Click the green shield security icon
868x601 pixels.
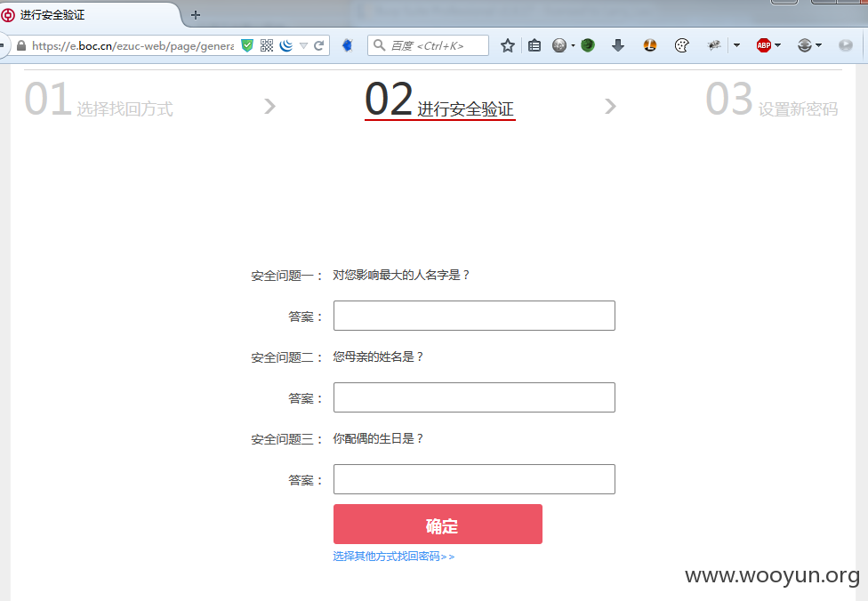coord(247,45)
